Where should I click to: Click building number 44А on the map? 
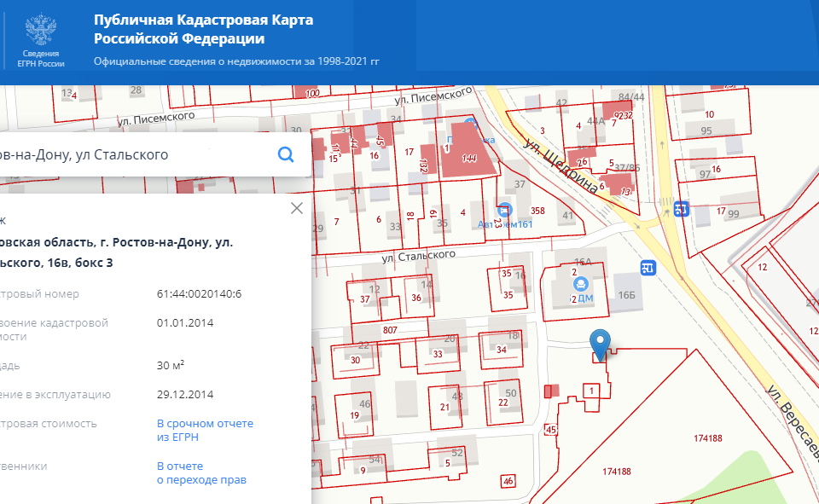[x=596, y=121]
